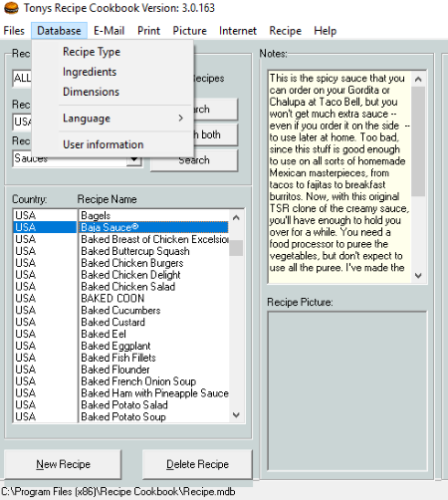This screenshot has width=448, height=500.
Task: Click the Tonys Recipe Cookbook burger app icon
Action: [11, 8]
